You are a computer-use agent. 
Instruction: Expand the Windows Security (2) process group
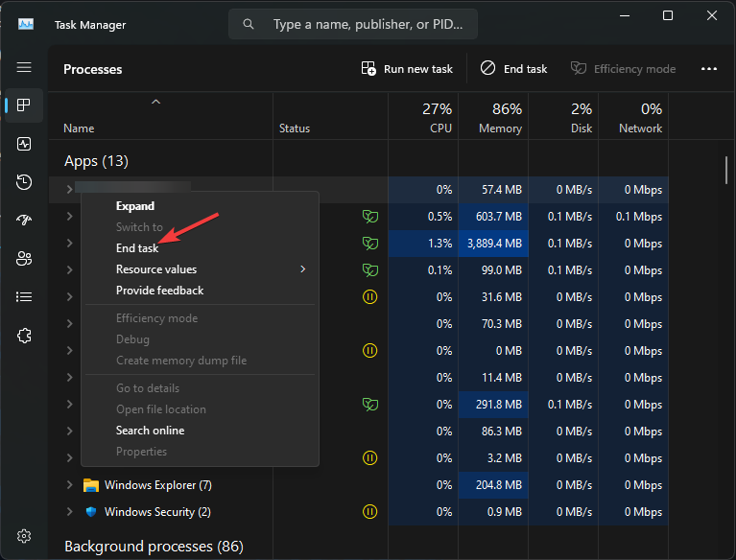69,512
